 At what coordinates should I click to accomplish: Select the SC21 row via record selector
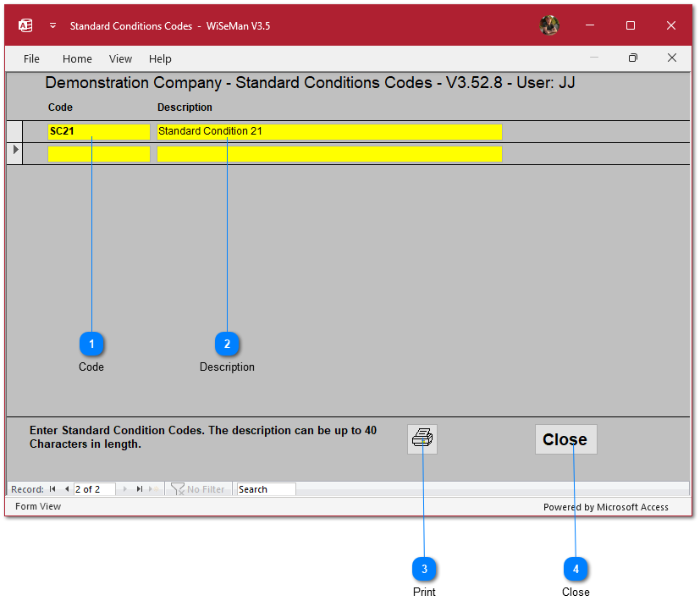[14, 132]
